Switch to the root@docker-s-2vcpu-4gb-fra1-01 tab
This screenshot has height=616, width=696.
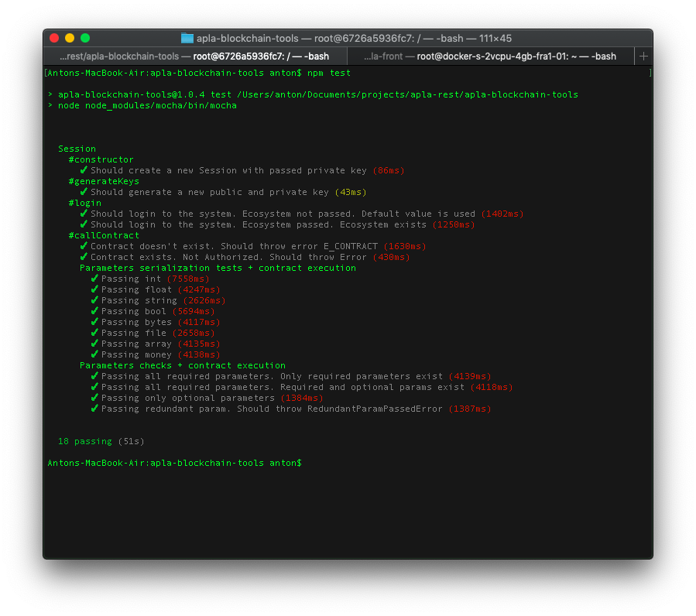click(491, 56)
